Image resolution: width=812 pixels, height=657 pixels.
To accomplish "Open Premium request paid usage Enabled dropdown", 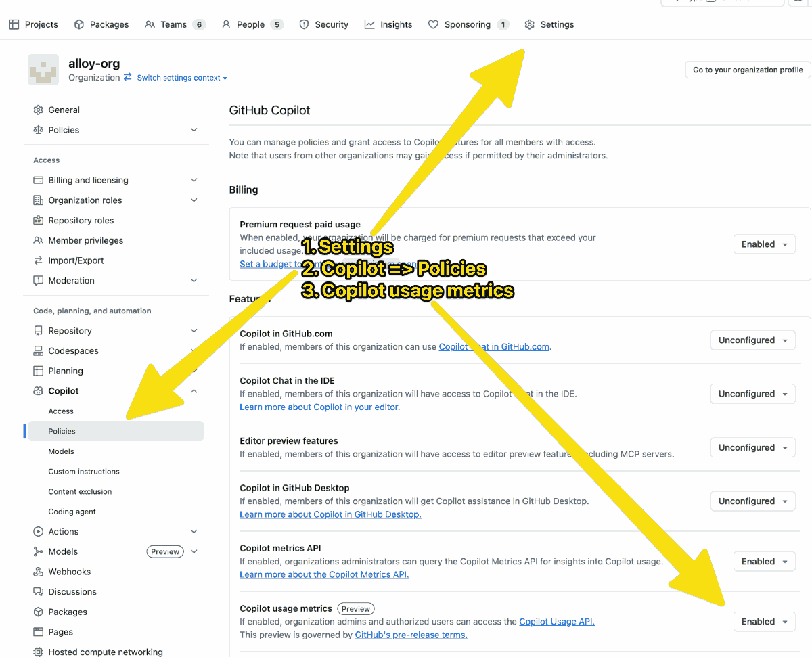I will [764, 244].
